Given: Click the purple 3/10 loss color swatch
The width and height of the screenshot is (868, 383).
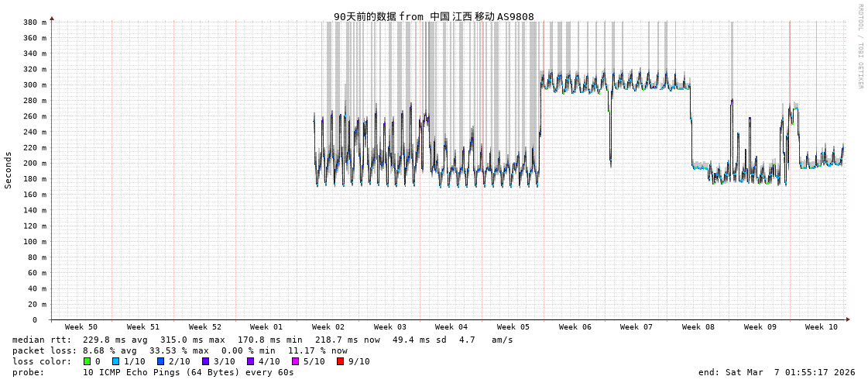Looking at the screenshot, I should [x=206, y=361].
